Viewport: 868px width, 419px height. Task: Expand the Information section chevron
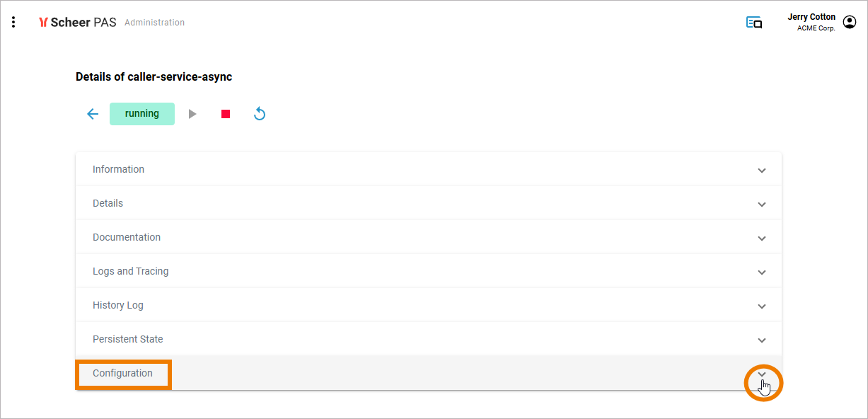click(762, 171)
